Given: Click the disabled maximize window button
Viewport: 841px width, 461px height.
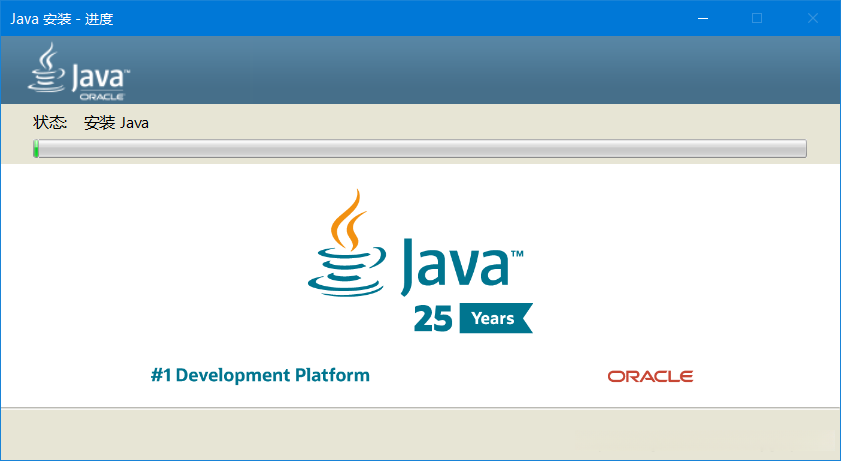Looking at the screenshot, I should coord(757,18).
